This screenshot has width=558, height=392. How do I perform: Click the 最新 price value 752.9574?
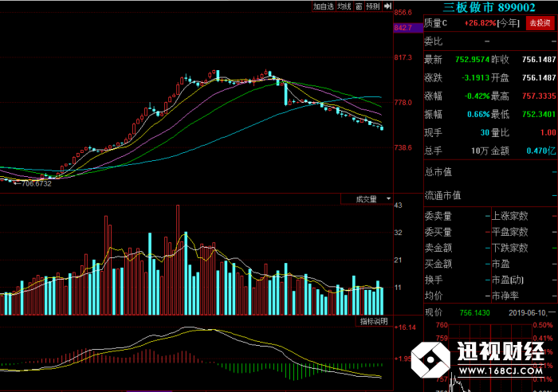tap(472, 60)
